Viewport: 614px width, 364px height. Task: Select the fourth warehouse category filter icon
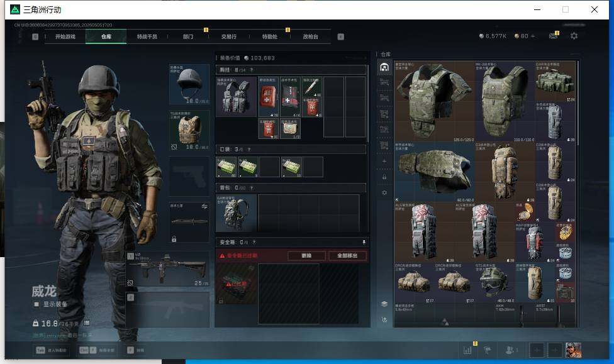(384, 114)
